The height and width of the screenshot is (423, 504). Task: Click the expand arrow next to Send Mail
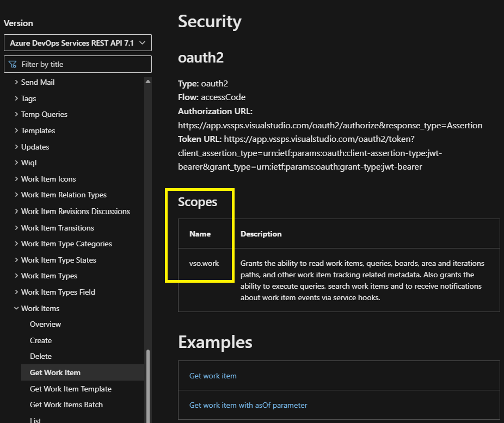[x=16, y=82]
